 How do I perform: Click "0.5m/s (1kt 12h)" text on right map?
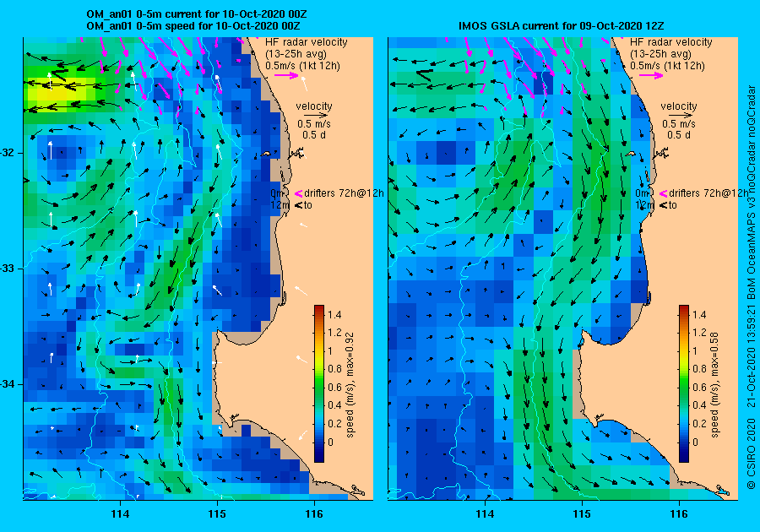tap(667, 66)
